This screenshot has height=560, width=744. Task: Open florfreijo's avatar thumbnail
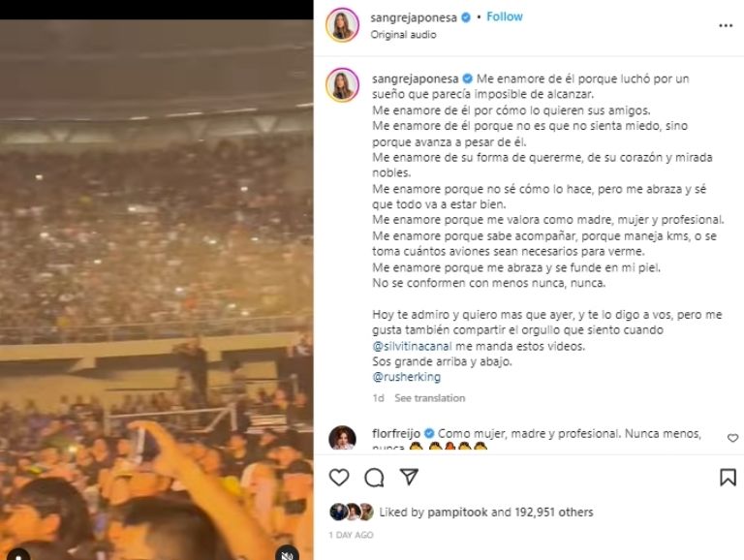point(342,438)
